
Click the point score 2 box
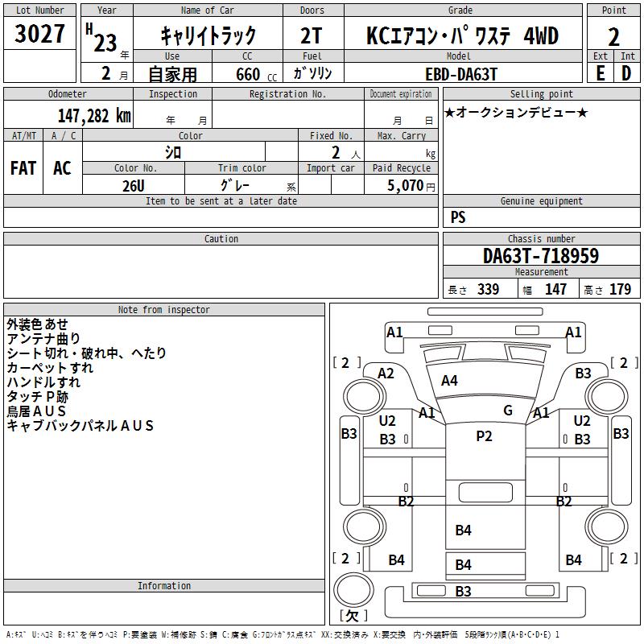[613, 36]
